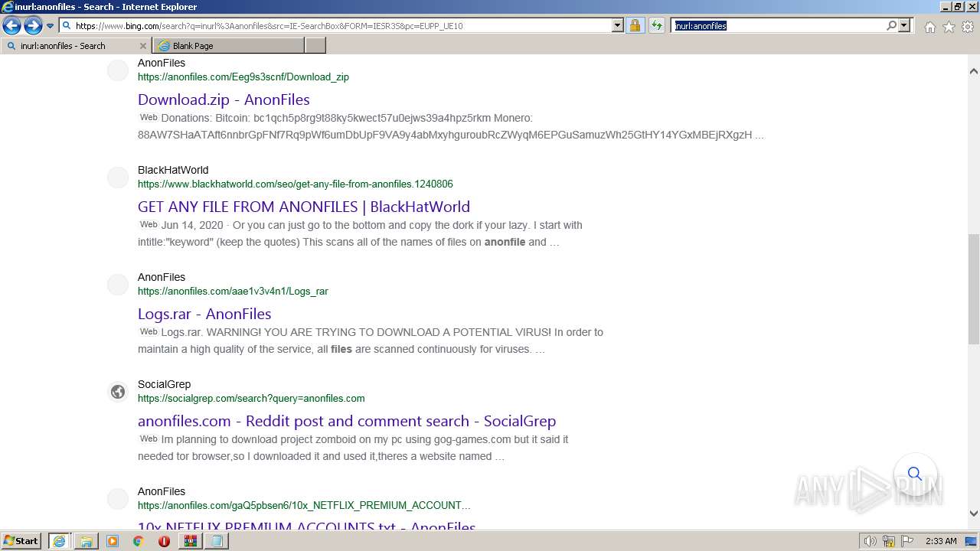Switch to the inurl:anonfiles - Search tab
The image size is (980, 551).
[x=76, y=46]
